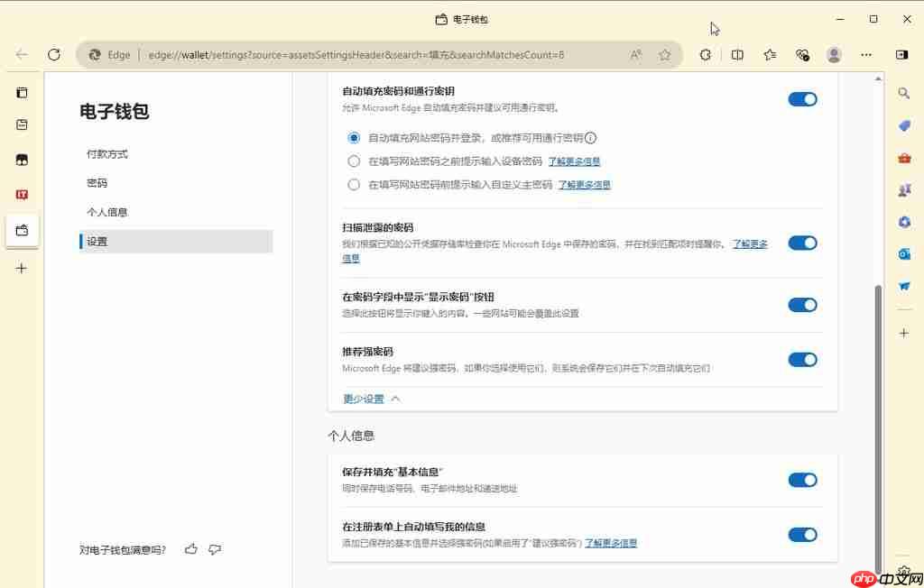The height and width of the screenshot is (588, 924).
Task: Select the 在填写网站密码之前提示输入设备密码 option
Action: 354,161
